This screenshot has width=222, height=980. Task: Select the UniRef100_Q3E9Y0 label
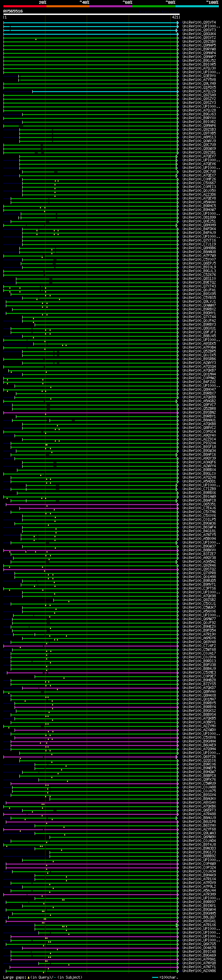[199, 76]
